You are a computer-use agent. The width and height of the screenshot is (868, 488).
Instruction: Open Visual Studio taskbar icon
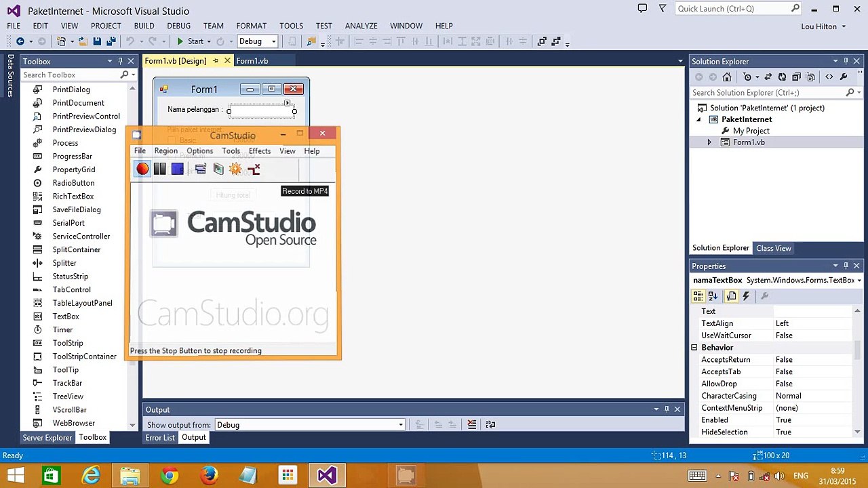tap(327, 475)
